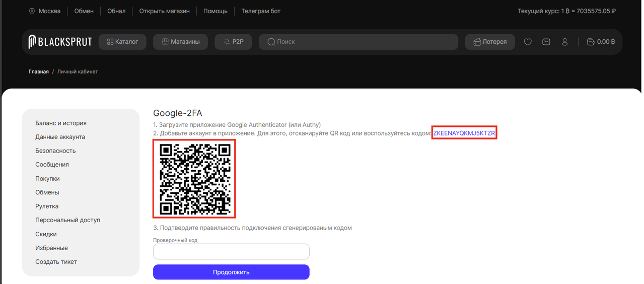
Task: Open Баланс и история in sidebar
Action: tap(61, 123)
